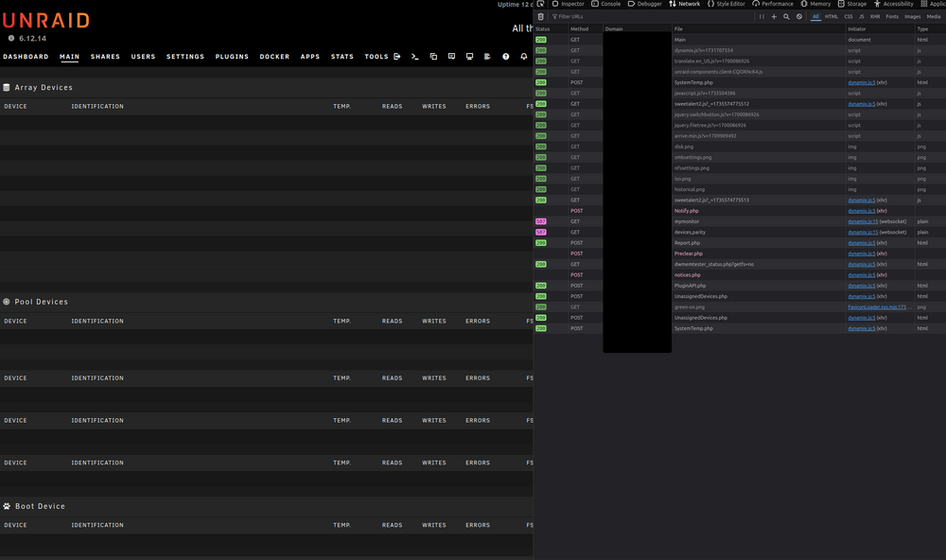Open the Stats menu
Screen dimensions: 946x560
[x=342, y=57]
